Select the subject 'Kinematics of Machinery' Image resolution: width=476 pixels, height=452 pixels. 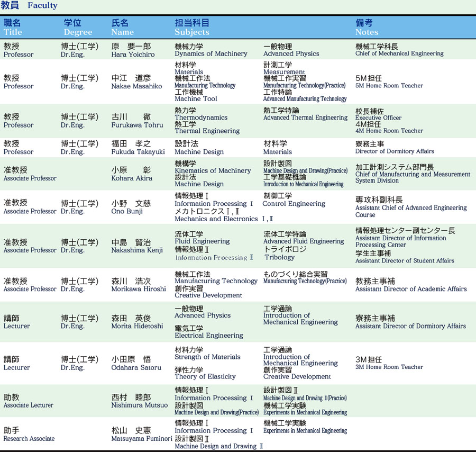click(x=213, y=170)
